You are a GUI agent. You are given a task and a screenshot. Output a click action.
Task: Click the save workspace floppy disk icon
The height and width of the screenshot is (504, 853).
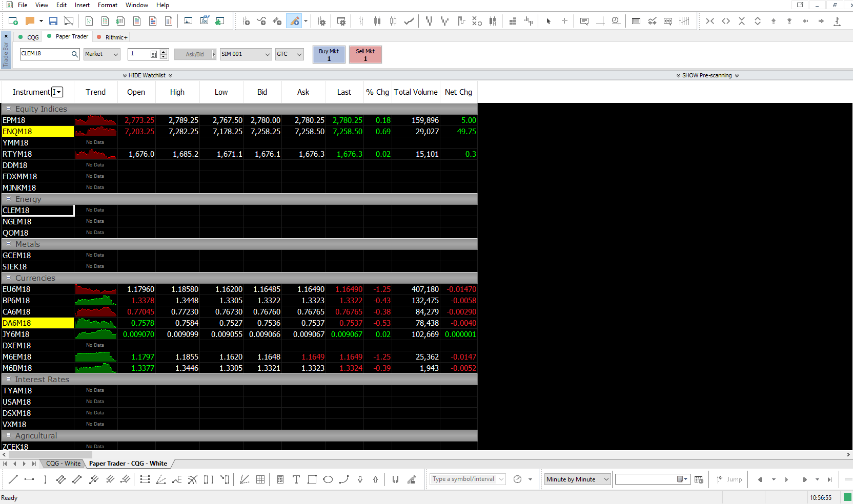point(53,21)
